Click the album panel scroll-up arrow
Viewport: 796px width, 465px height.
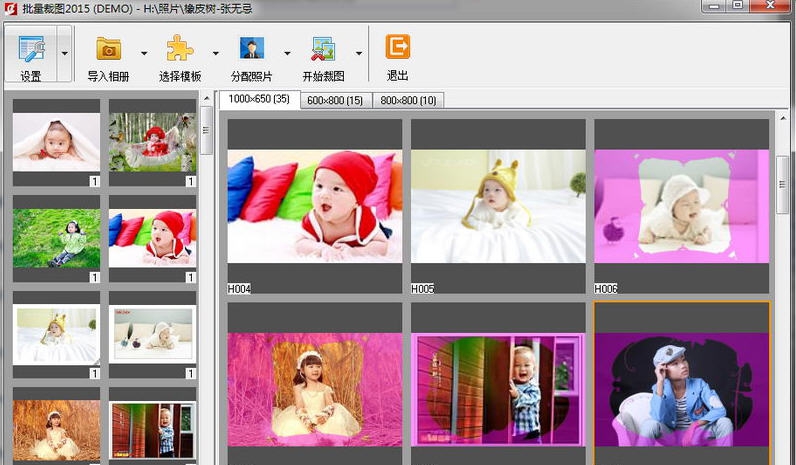(x=206, y=98)
